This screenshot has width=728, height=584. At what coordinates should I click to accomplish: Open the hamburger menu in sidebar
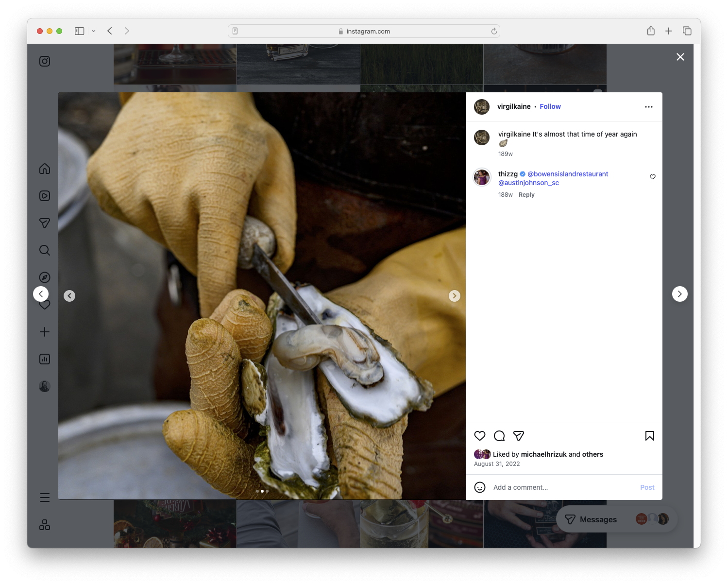tap(44, 497)
